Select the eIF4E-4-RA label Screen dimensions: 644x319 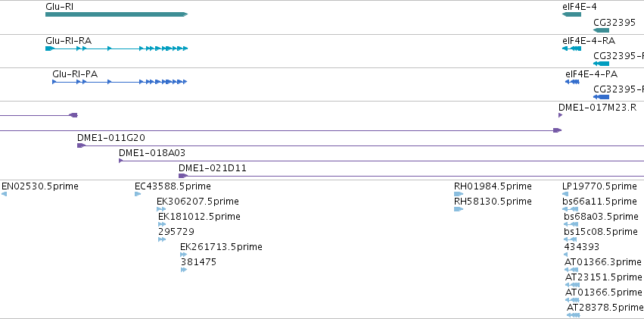[x=589, y=41]
